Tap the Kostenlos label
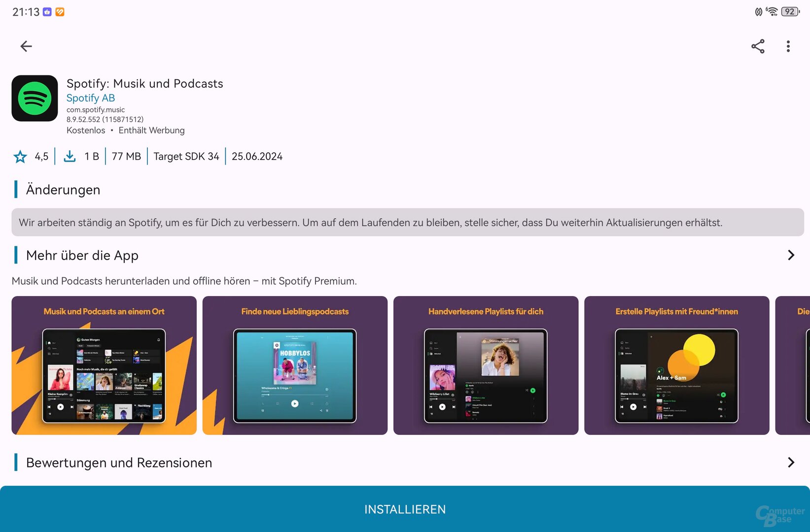The image size is (810, 532). pyautogui.click(x=86, y=131)
